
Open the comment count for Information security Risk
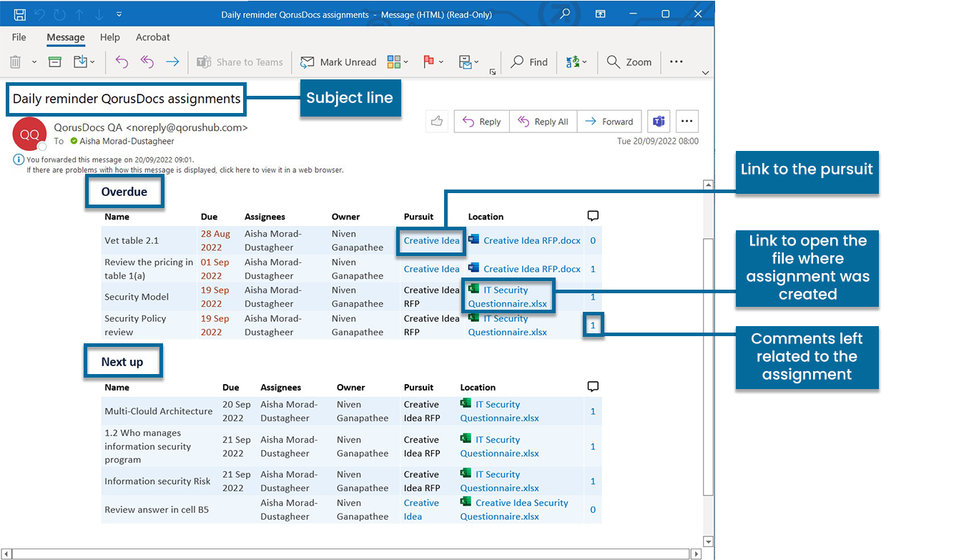click(x=593, y=481)
